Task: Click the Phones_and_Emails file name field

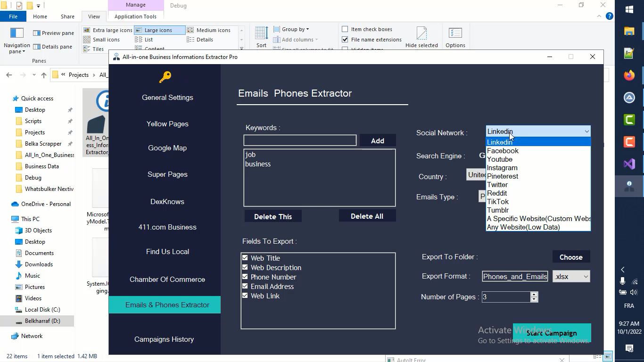Action: [x=515, y=277]
